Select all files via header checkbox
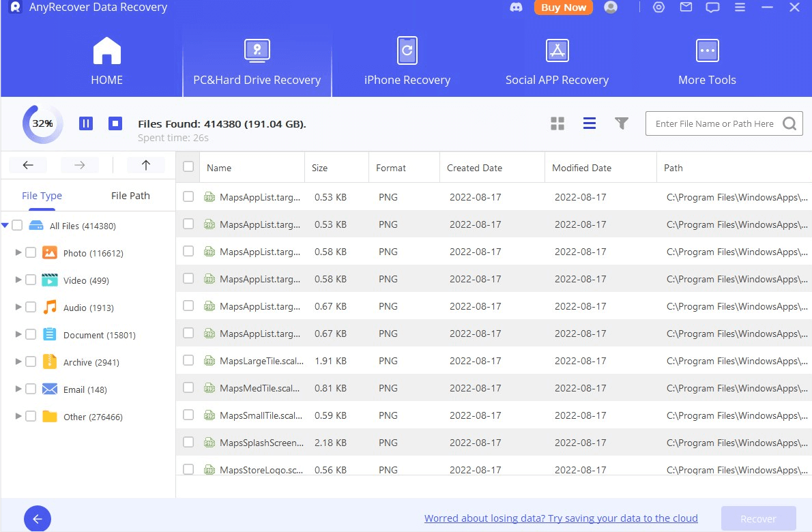 tap(188, 167)
